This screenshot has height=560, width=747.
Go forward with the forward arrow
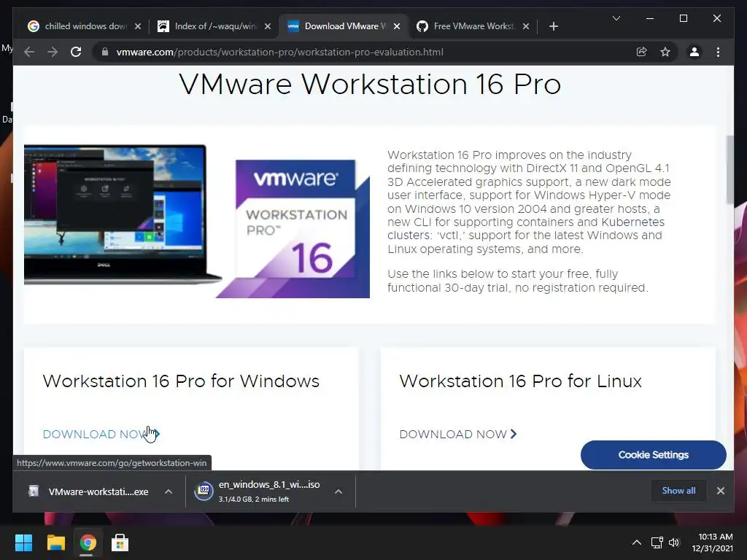tap(53, 52)
